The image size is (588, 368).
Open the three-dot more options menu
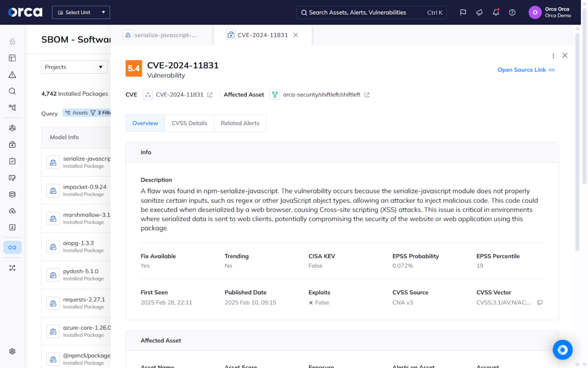(x=553, y=56)
